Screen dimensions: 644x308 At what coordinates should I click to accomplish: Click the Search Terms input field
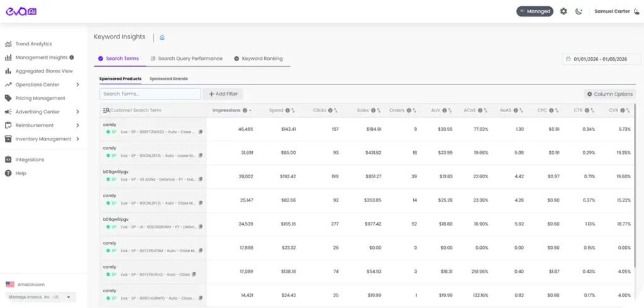150,94
